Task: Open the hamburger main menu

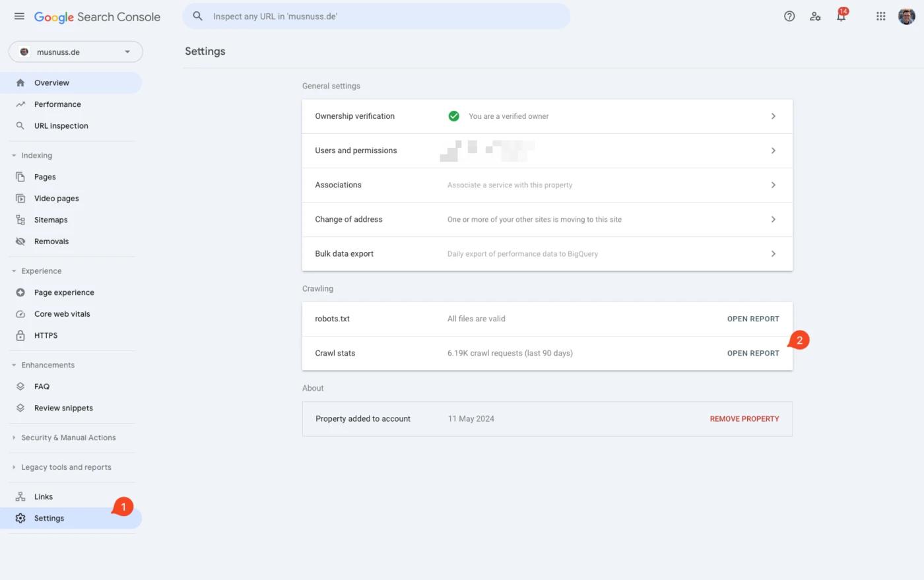Action: pyautogui.click(x=19, y=16)
